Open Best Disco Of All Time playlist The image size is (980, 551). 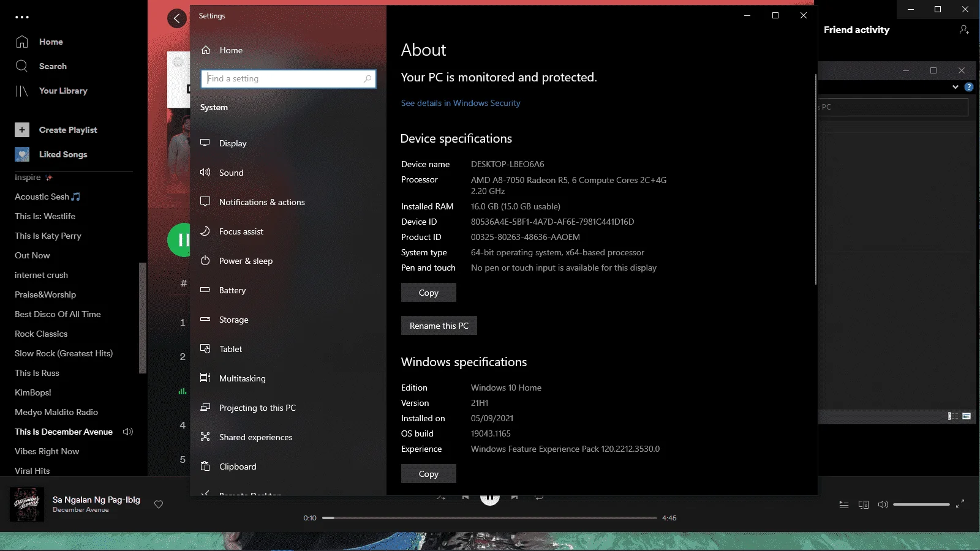click(58, 314)
